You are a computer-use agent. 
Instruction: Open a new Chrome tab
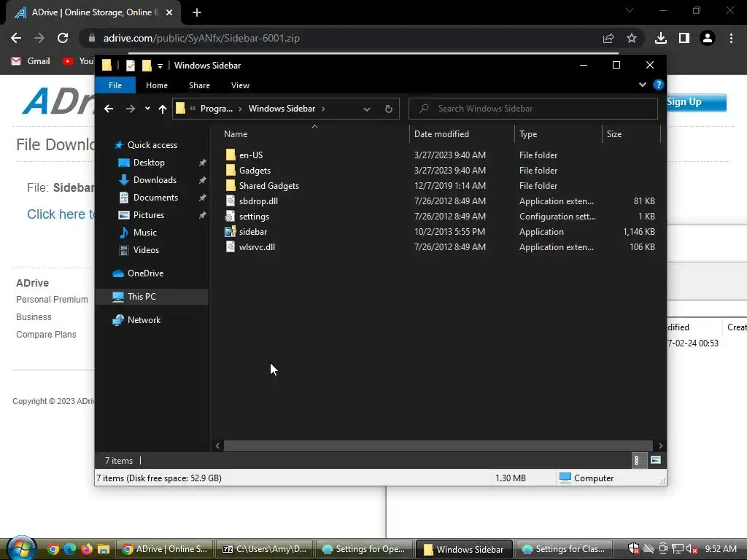pyautogui.click(x=197, y=12)
